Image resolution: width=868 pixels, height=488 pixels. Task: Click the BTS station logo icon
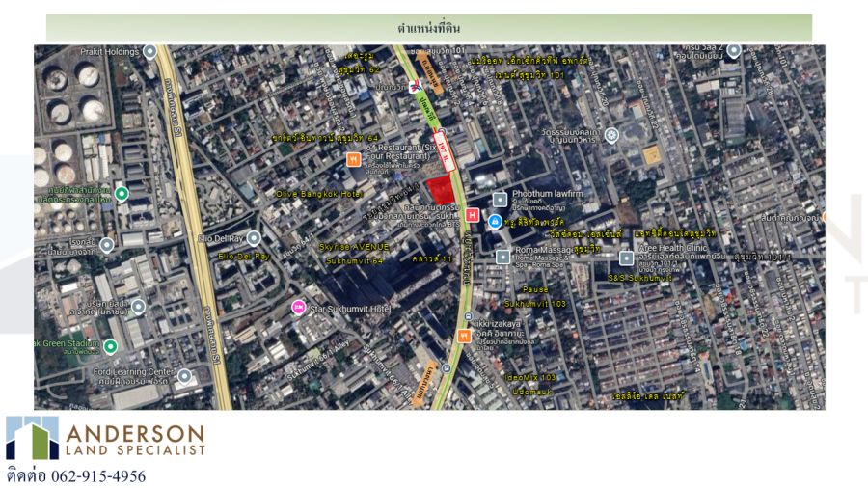415,87
